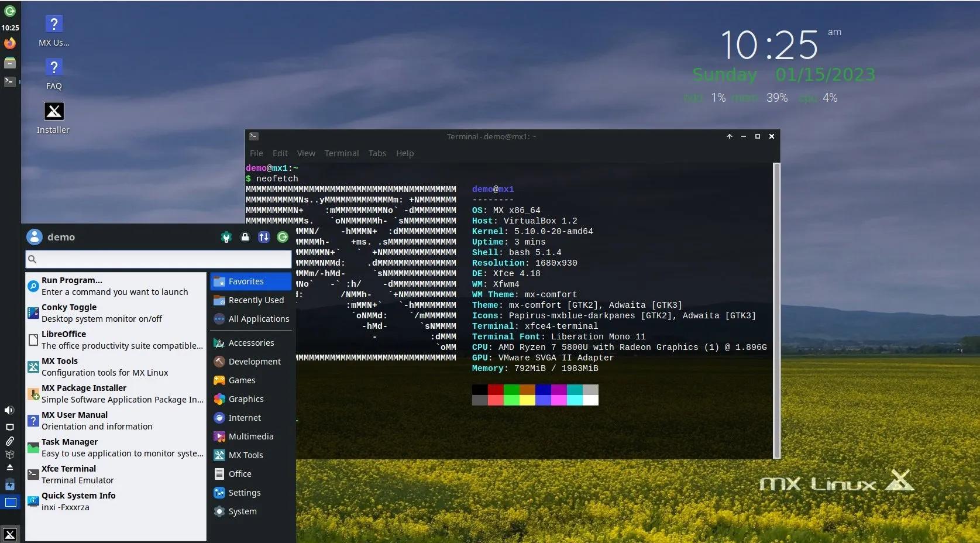Log out using the green power icon

283,238
